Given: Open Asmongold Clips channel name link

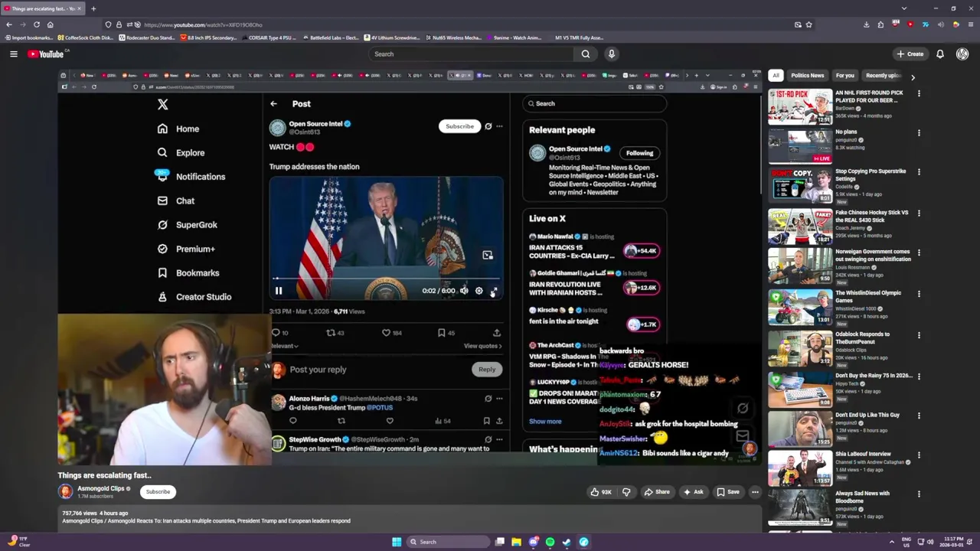Looking at the screenshot, I should (100, 488).
